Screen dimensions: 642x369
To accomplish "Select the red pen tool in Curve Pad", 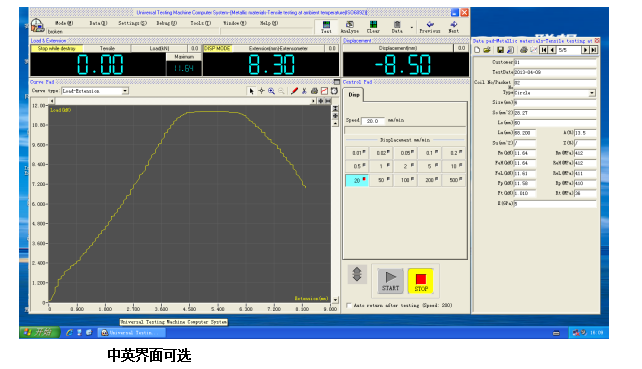I will [x=294, y=91].
